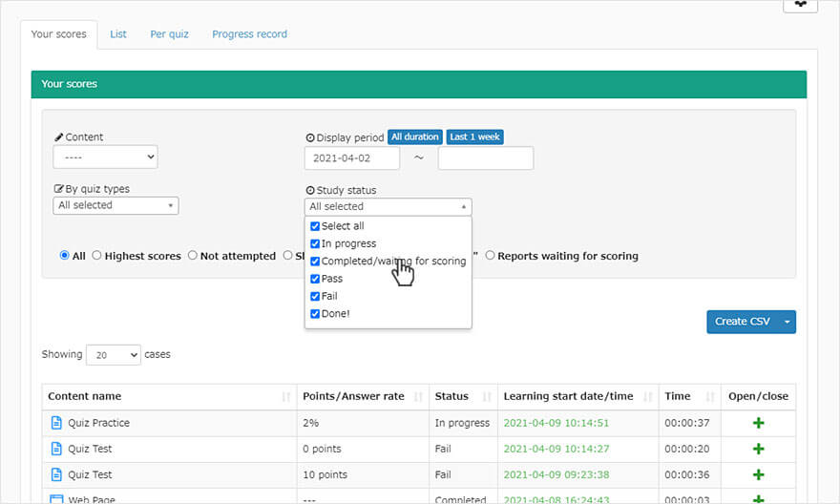The image size is (840, 504).
Task: Uncheck the In progress checkbox
Action: (x=315, y=244)
